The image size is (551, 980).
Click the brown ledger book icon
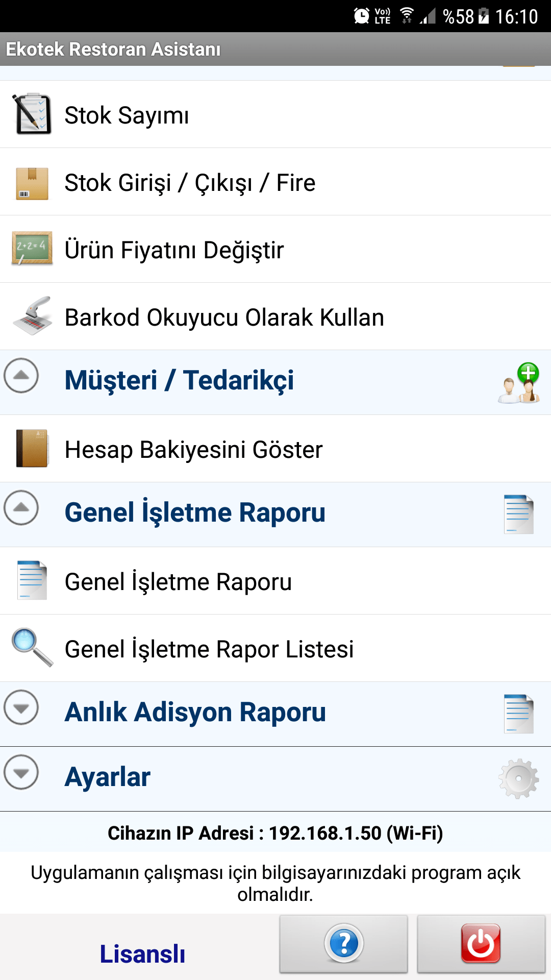pyautogui.click(x=32, y=449)
